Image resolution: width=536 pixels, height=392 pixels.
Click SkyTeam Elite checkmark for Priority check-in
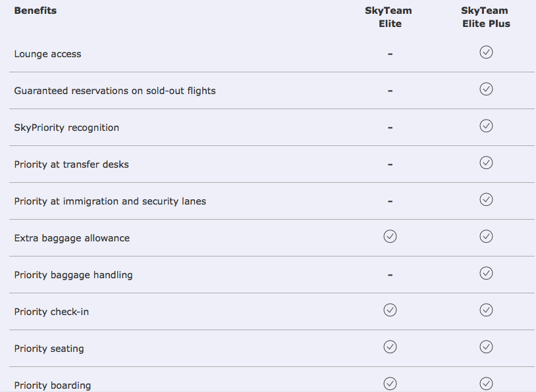pos(390,310)
